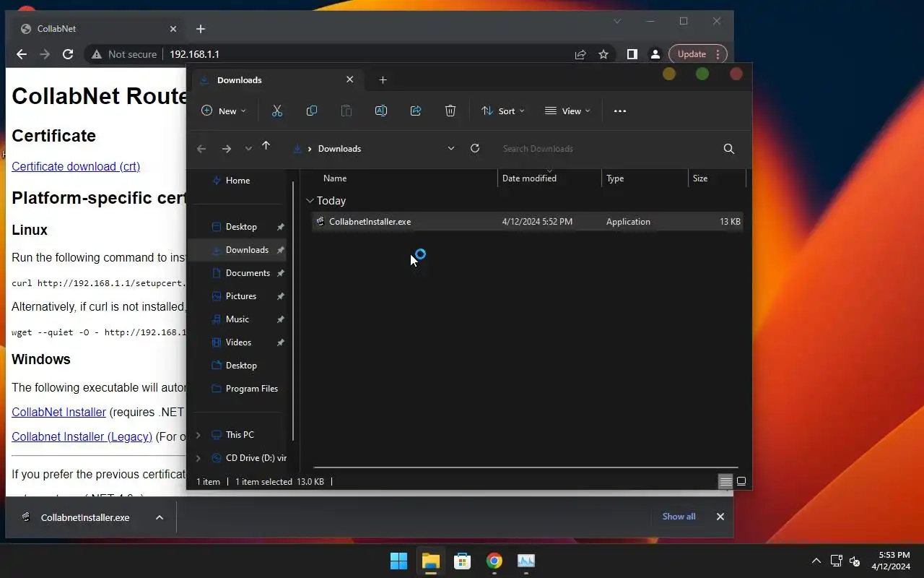Click the Chrome address bar URL
The width and height of the screenshot is (924, 578).
coord(194,54)
